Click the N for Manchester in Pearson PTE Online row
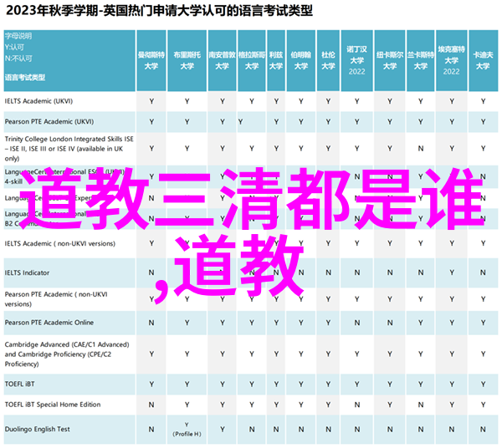Screen dimensions: 502x448 151,323
